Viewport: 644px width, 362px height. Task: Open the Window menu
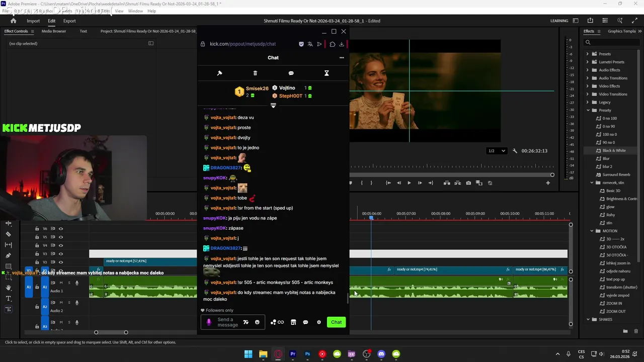pos(135,11)
